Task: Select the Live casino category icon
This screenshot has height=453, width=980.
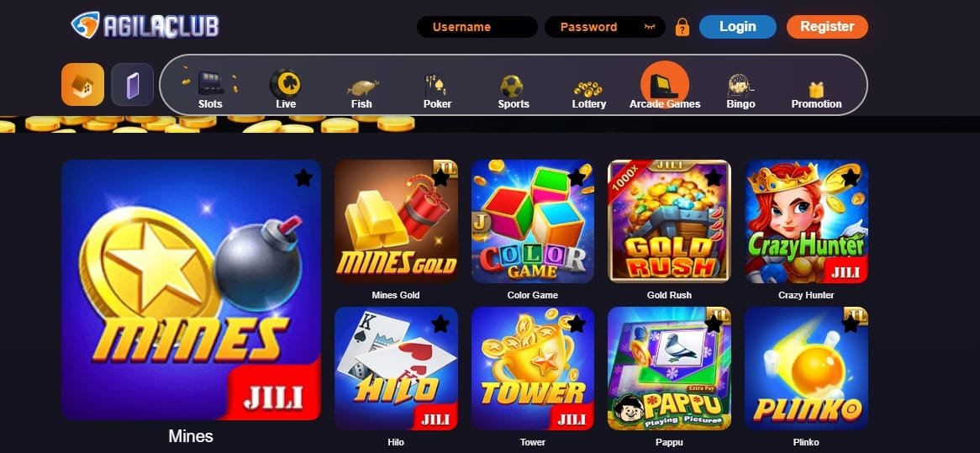Action: tap(286, 84)
